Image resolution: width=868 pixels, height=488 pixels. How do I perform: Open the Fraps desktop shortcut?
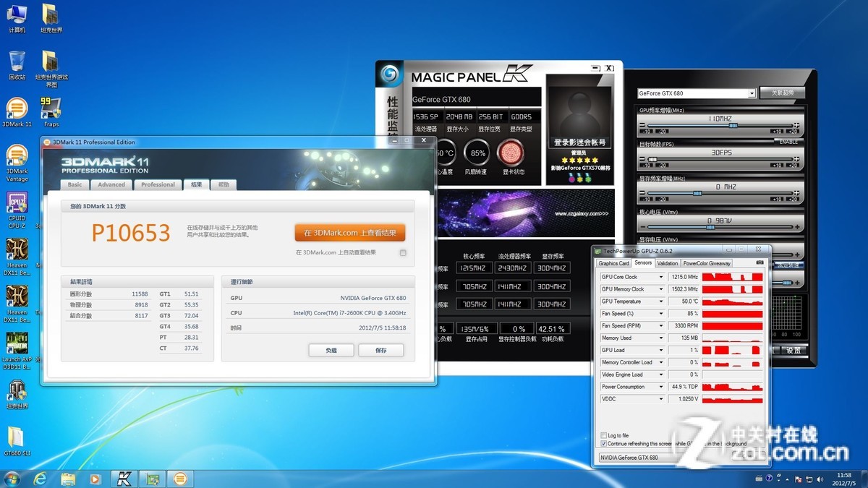[x=51, y=112]
